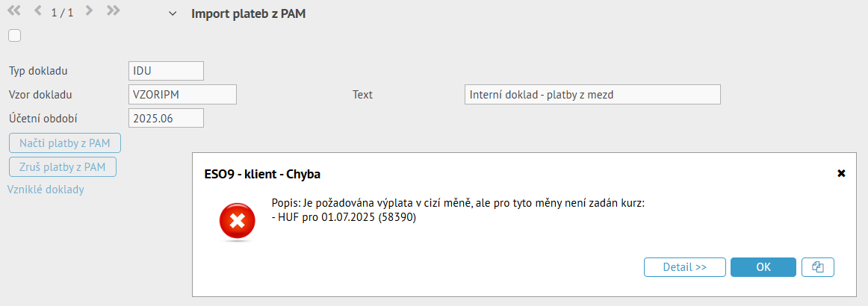Click Načti platby z PAM button
The width and height of the screenshot is (868, 306).
pos(65,143)
